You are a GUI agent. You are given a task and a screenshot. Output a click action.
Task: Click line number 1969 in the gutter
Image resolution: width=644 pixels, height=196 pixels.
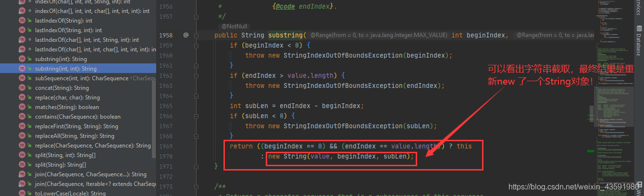(x=165, y=146)
